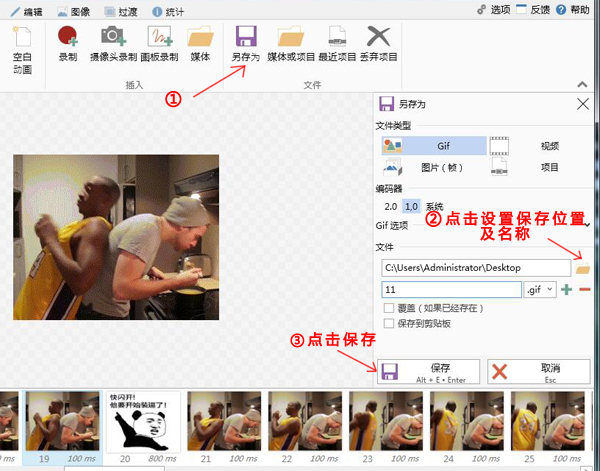Click the 取消 button
Image resolution: width=600 pixels, height=471 pixels.
(x=539, y=372)
